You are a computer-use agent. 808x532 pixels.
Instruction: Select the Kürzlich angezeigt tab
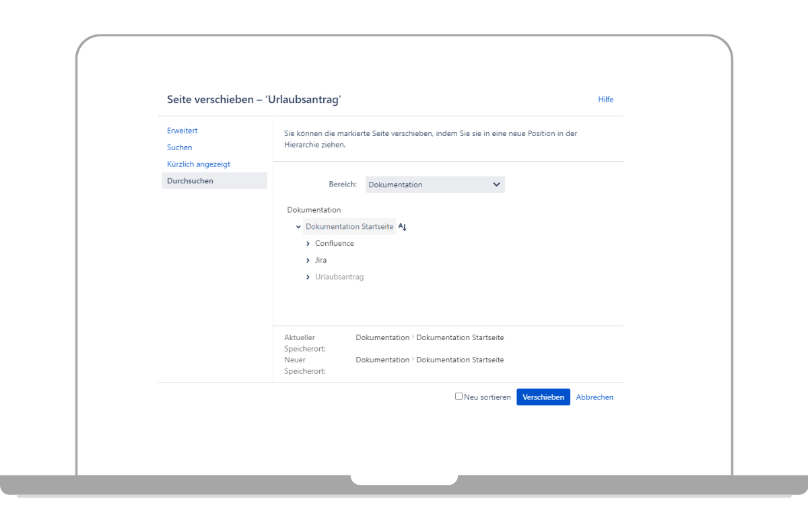tap(199, 164)
